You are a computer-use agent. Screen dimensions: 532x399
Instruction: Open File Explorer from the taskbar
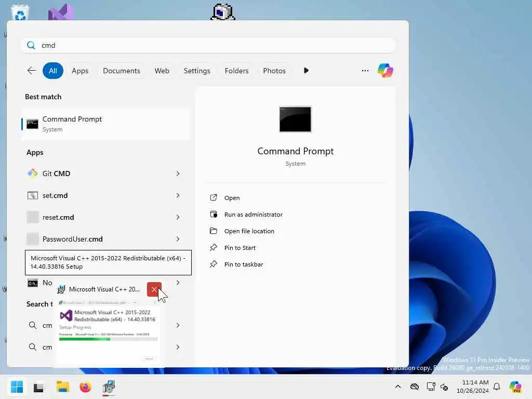pos(63,387)
